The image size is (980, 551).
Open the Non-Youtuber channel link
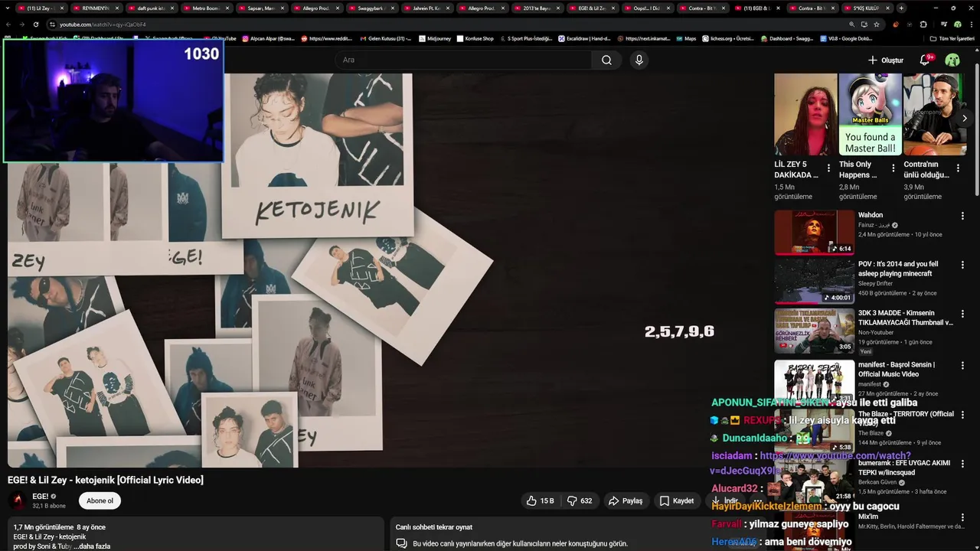[877, 333]
